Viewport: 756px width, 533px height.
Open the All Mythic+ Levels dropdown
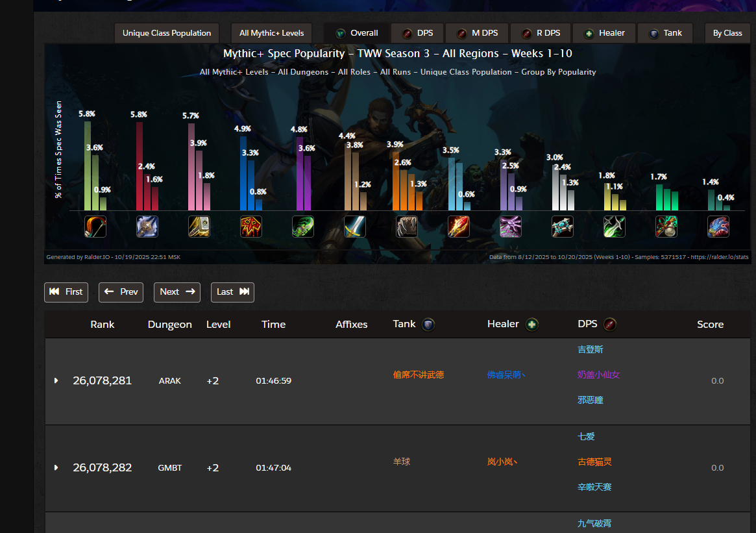[271, 33]
